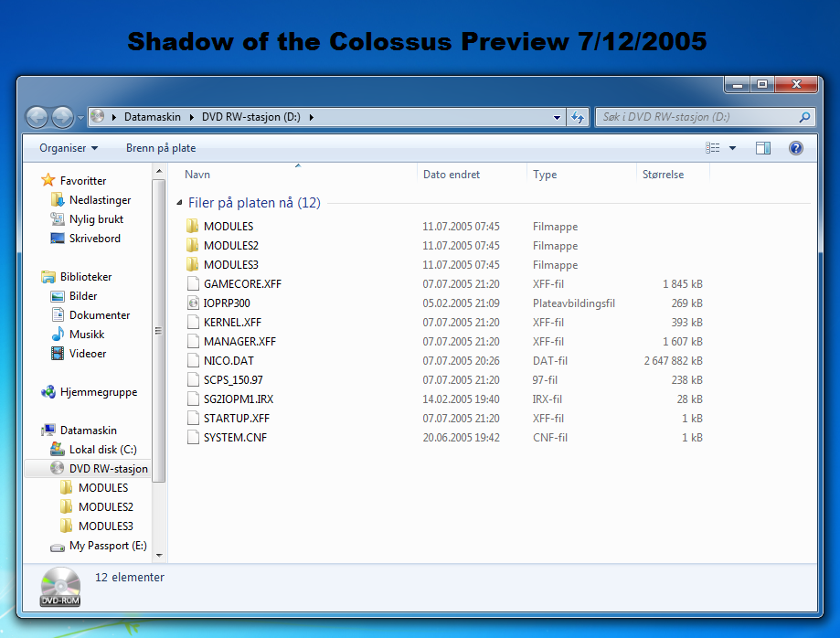Select the MODULES folder in the file list
This screenshot has height=638, width=840.
[229, 226]
